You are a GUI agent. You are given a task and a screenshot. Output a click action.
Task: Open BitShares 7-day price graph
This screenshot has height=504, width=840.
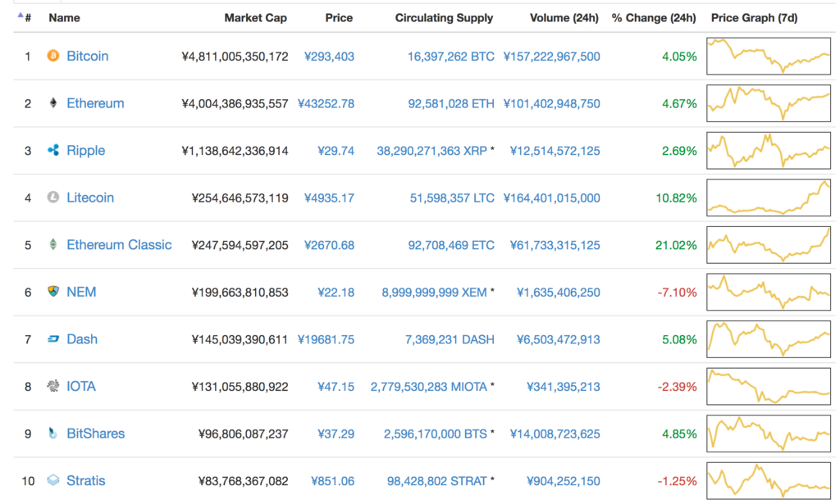click(x=769, y=433)
